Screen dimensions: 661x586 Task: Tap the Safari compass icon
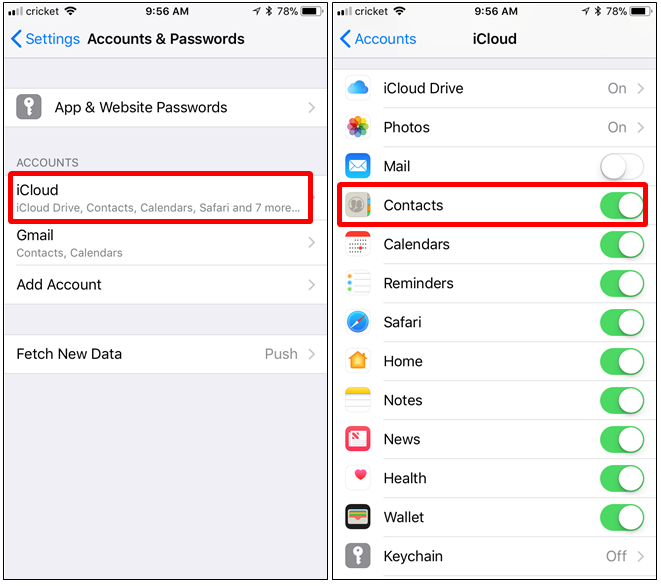tap(358, 322)
